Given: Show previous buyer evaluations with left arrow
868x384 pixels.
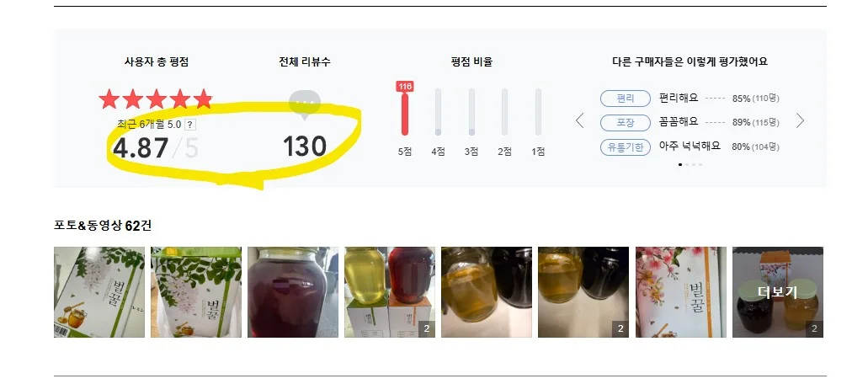Looking at the screenshot, I should pyautogui.click(x=579, y=120).
